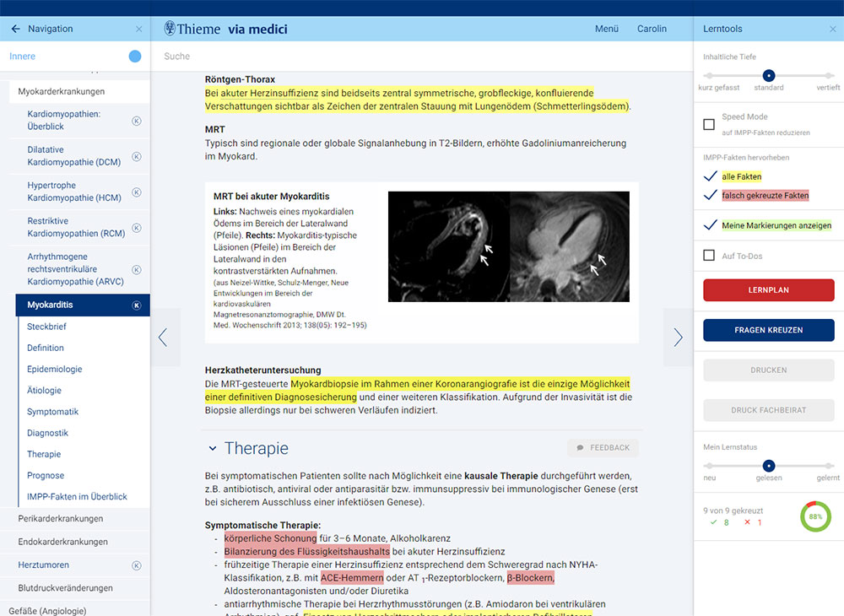Screen dimensions: 844x616
Task: Check the 'Auf To-Dos' checkbox
Action: [x=709, y=255]
